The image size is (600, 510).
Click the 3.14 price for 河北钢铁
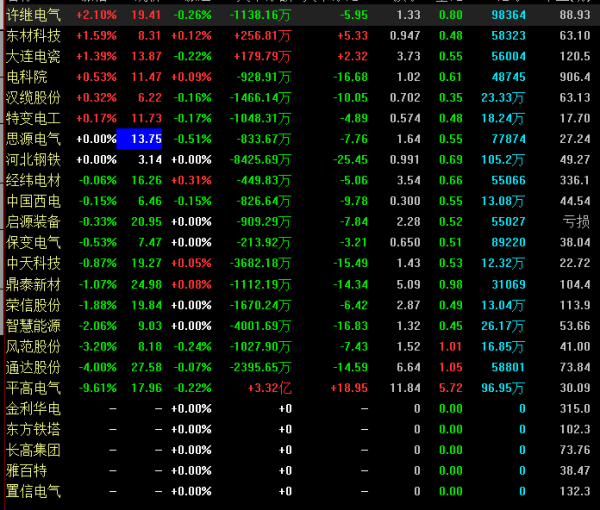150,160
